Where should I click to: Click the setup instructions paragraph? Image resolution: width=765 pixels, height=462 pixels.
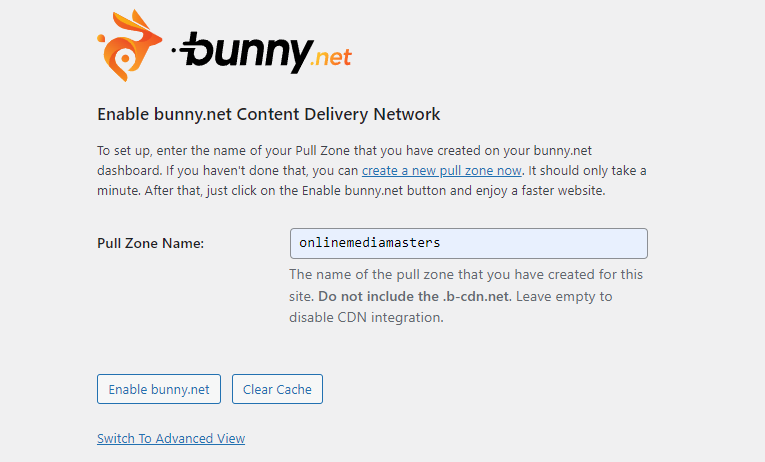(x=372, y=170)
